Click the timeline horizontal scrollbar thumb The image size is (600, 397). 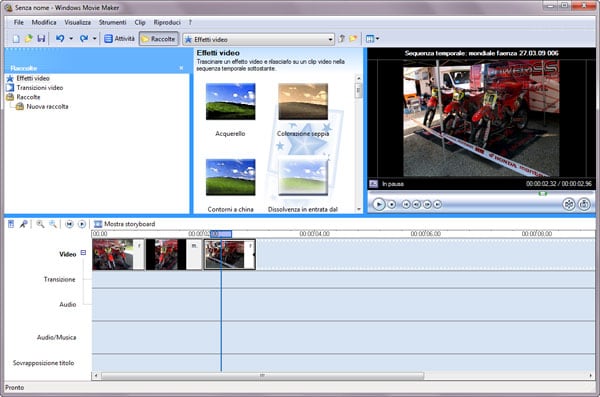262,376
